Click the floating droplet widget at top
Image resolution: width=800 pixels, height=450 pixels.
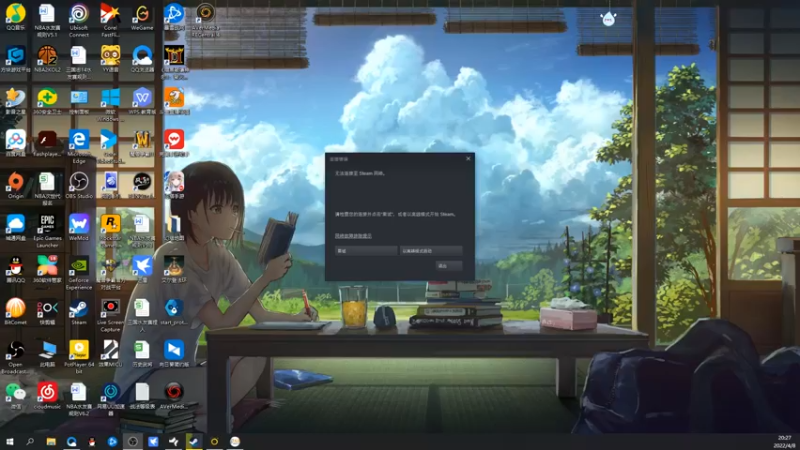[x=608, y=19]
